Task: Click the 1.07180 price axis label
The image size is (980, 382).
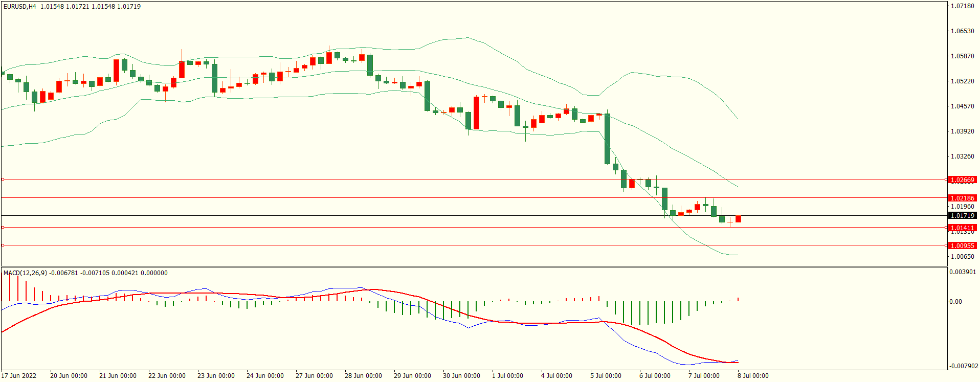Action: click(962, 6)
